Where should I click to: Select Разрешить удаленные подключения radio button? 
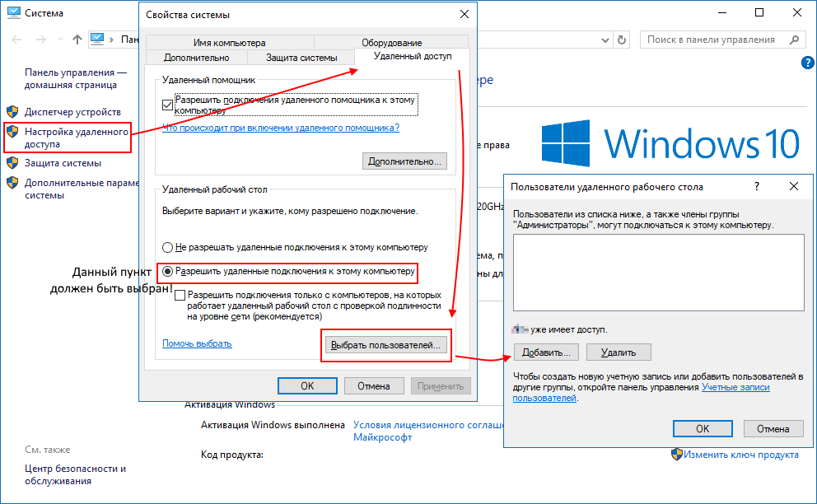[x=167, y=271]
